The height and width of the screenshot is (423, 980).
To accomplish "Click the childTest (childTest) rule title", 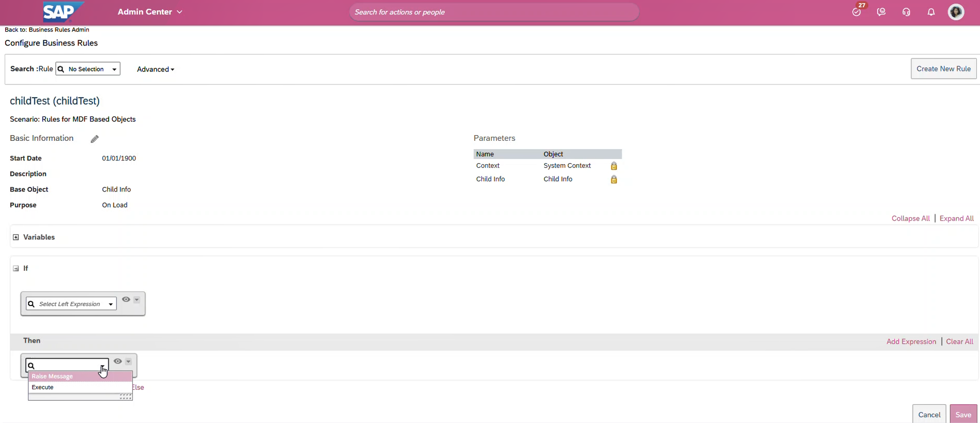I will (55, 101).
